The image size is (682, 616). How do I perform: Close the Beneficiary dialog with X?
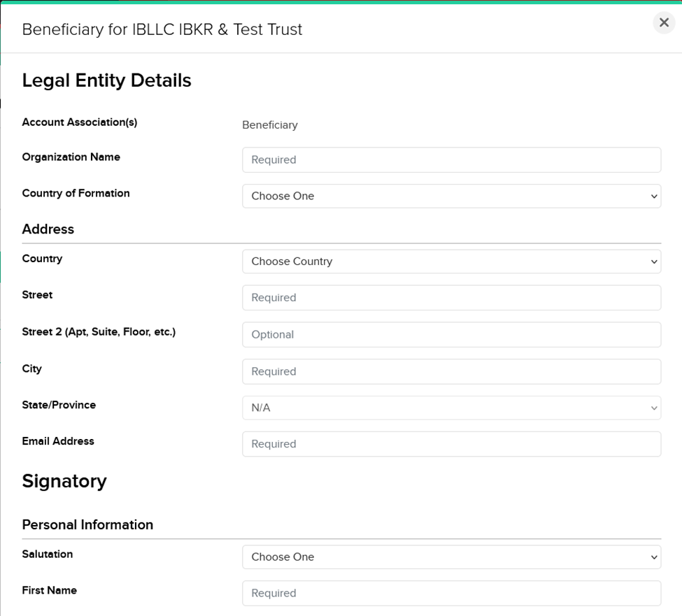664,23
